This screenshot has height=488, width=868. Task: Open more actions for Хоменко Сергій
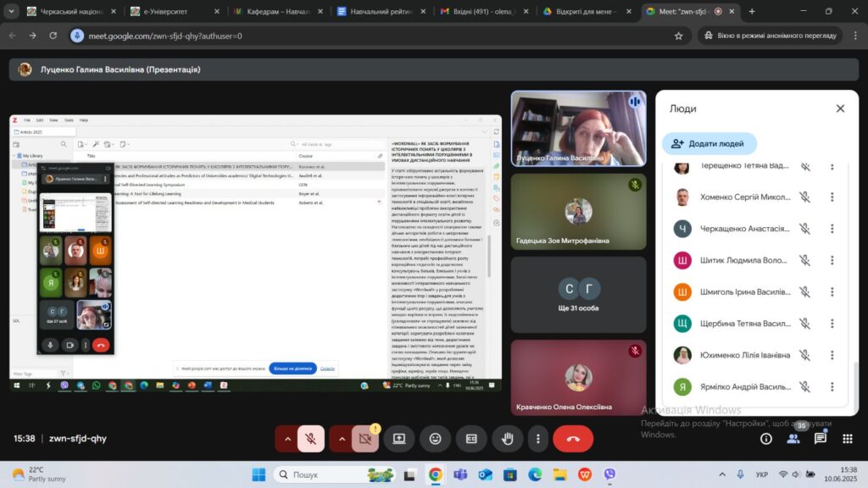point(832,197)
